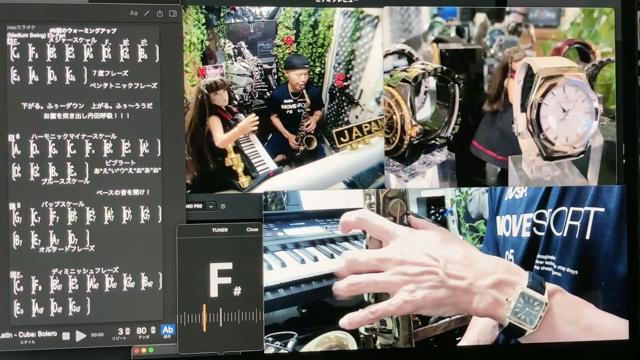
Task: Start playback with the play button
Action: click(81, 336)
